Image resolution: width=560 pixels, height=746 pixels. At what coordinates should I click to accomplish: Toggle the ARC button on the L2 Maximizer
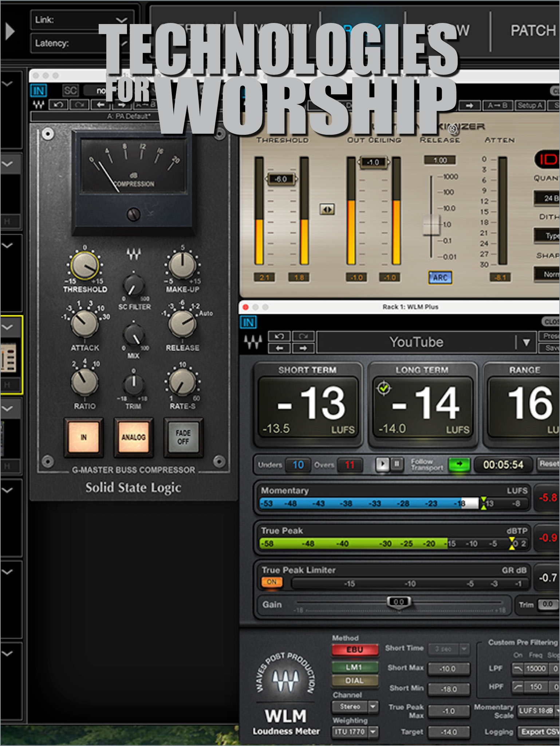click(x=440, y=278)
